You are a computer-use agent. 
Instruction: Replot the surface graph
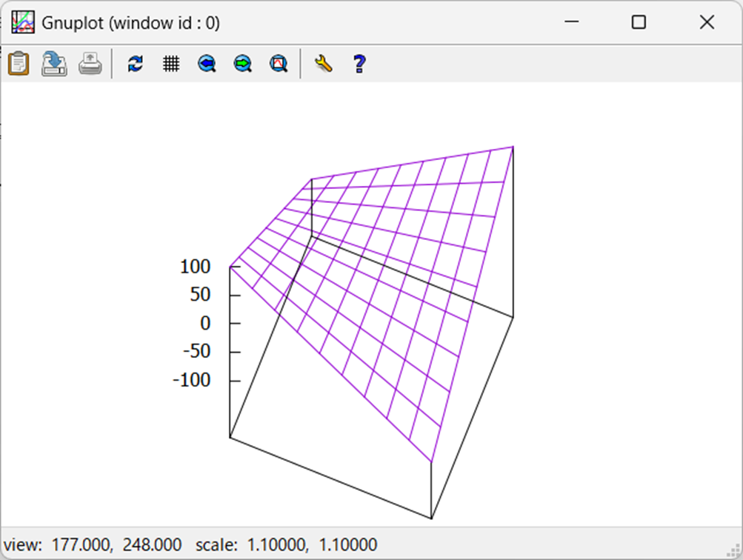135,64
